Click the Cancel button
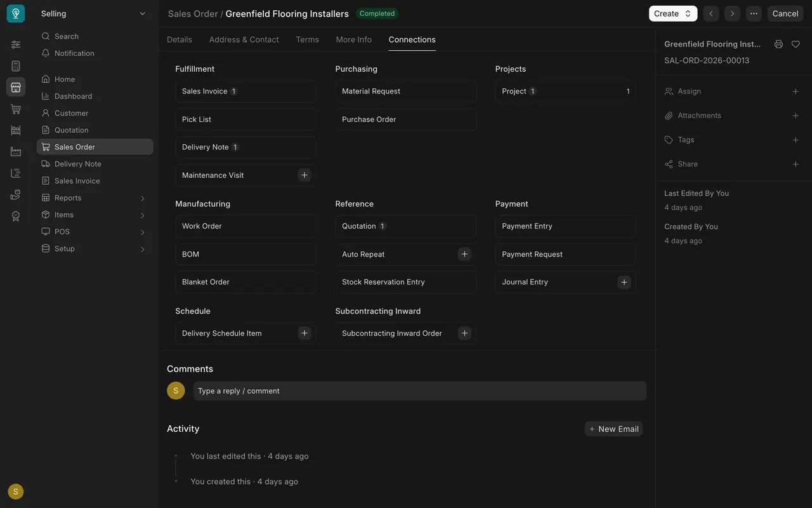 785,13
